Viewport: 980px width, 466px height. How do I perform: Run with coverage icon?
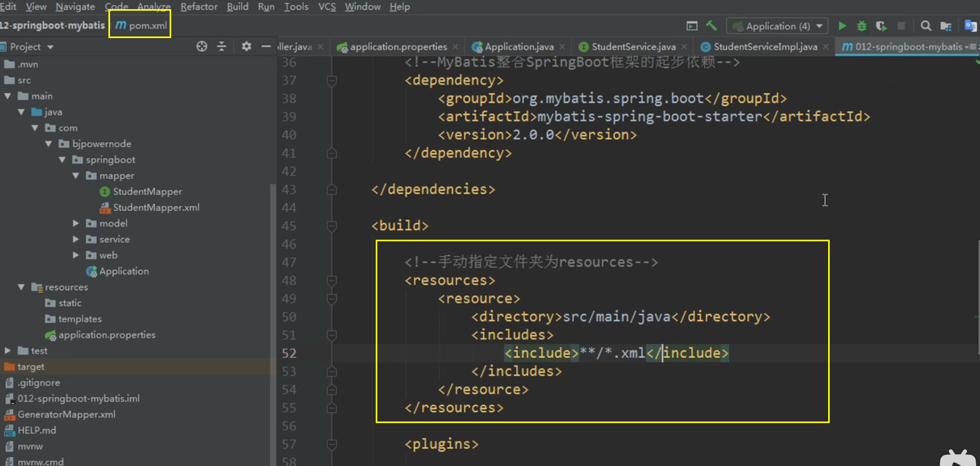881,26
